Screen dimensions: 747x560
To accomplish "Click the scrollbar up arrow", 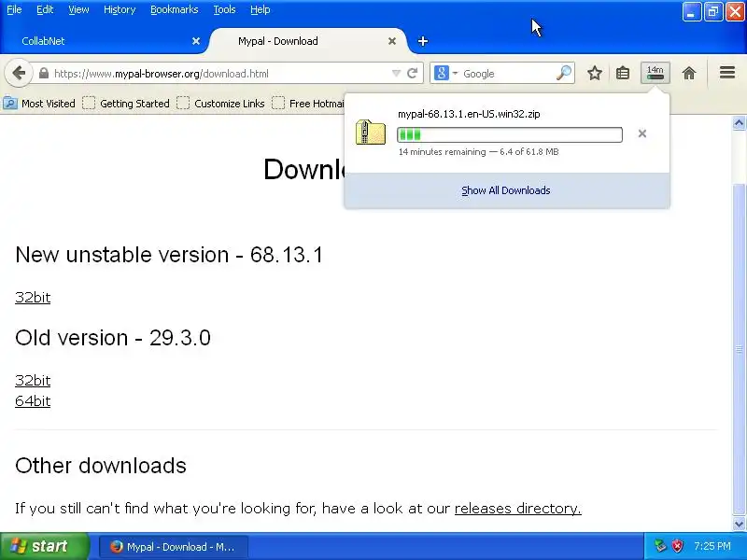I will tap(739, 123).
